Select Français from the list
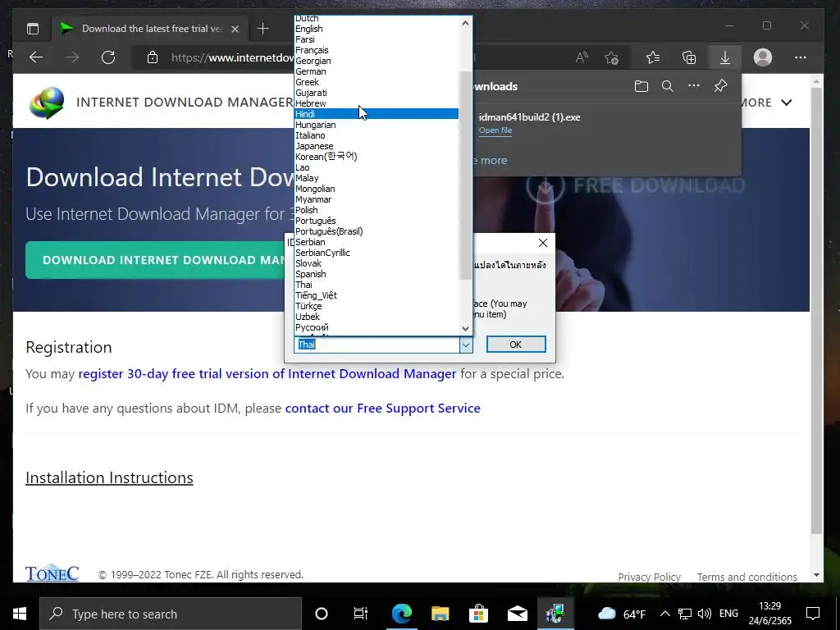Image resolution: width=840 pixels, height=630 pixels. [376, 50]
